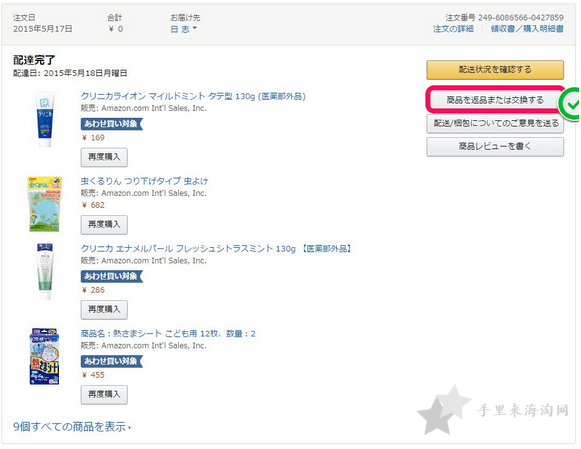Open 領収書/購入明細書 receipt link
This screenshot has height=449, width=581.
(x=527, y=29)
